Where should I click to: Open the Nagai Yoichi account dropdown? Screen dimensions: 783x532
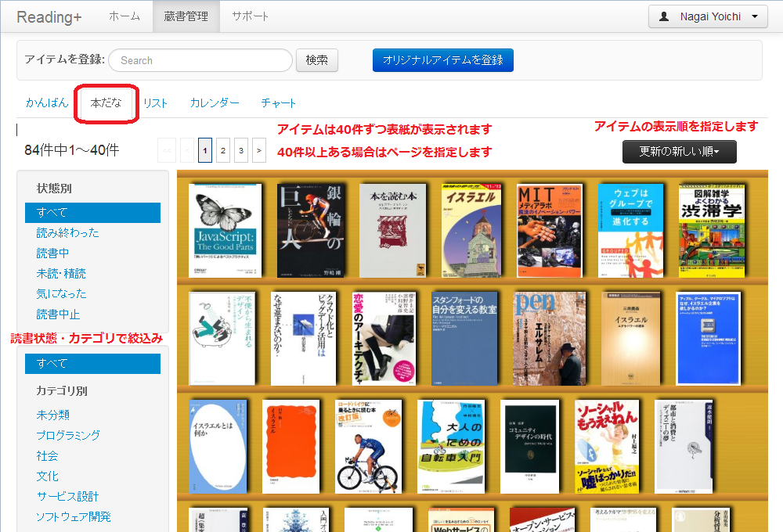(709, 16)
